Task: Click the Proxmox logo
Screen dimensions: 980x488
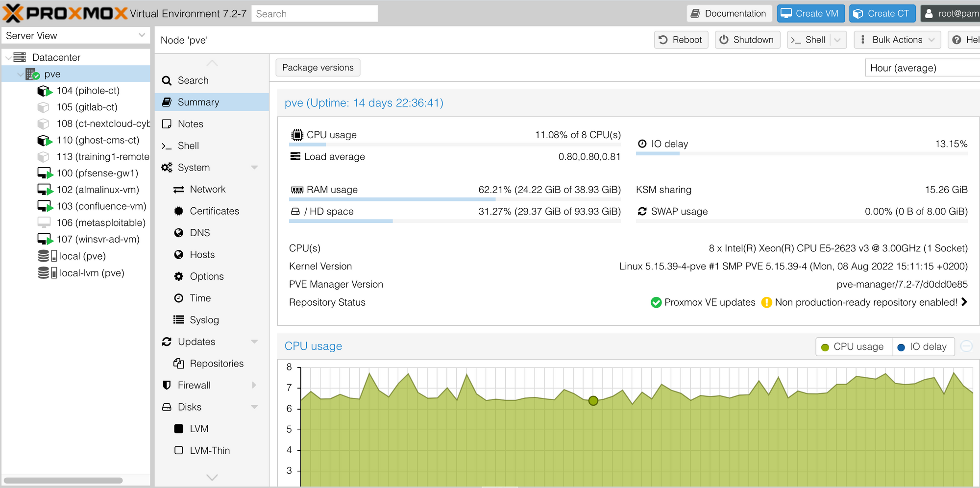Action: point(65,13)
